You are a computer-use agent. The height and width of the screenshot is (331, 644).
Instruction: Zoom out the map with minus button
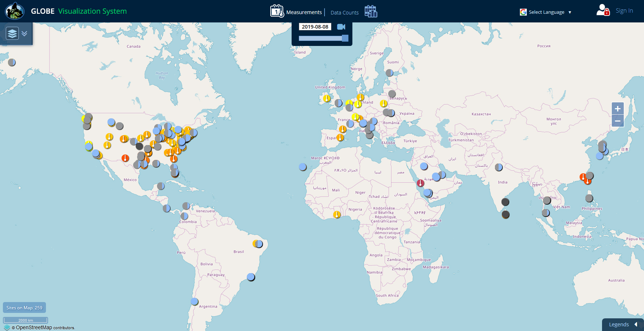(x=618, y=121)
